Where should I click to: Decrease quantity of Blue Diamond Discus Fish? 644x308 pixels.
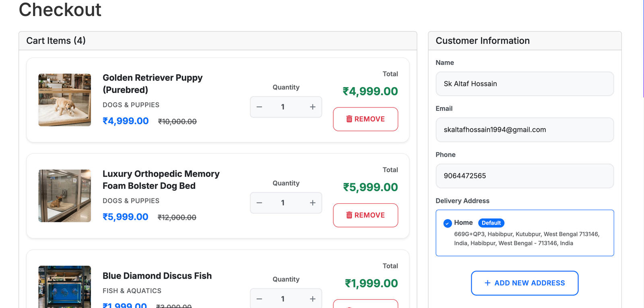pyautogui.click(x=259, y=299)
